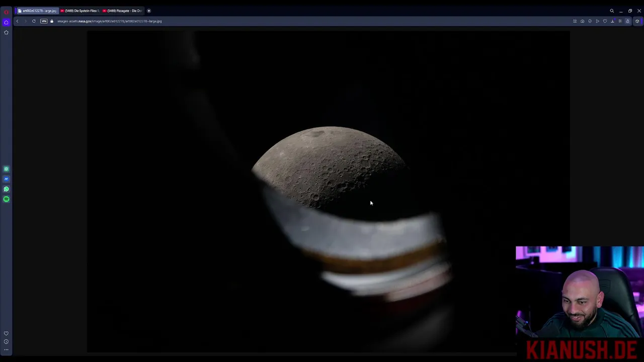Open Easy Setup sliders icon
This screenshot has width=644, height=362.
tap(620, 21)
